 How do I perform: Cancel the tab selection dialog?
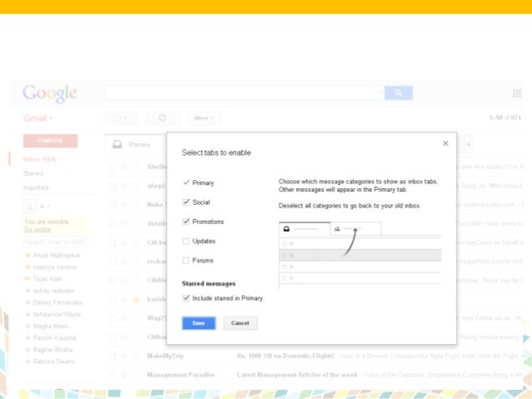pyautogui.click(x=240, y=323)
